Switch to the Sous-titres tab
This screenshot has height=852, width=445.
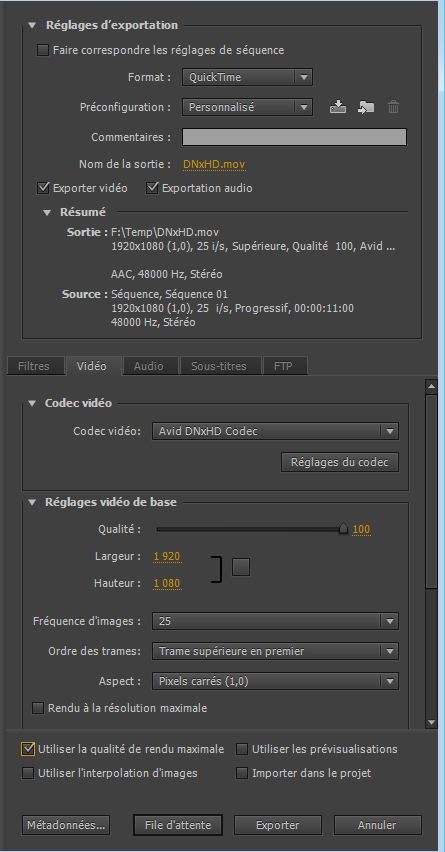[x=218, y=366]
